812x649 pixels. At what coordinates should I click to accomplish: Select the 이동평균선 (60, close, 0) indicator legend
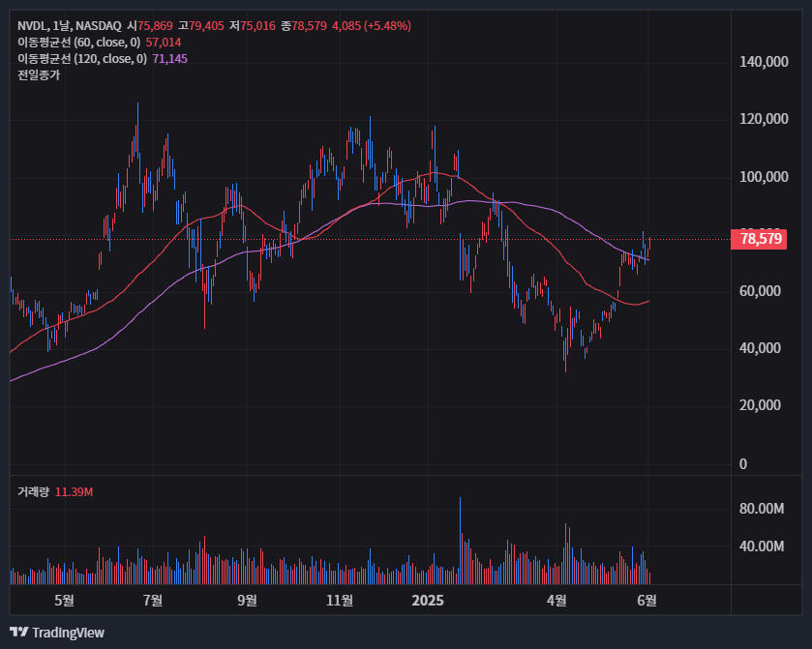tap(78, 43)
